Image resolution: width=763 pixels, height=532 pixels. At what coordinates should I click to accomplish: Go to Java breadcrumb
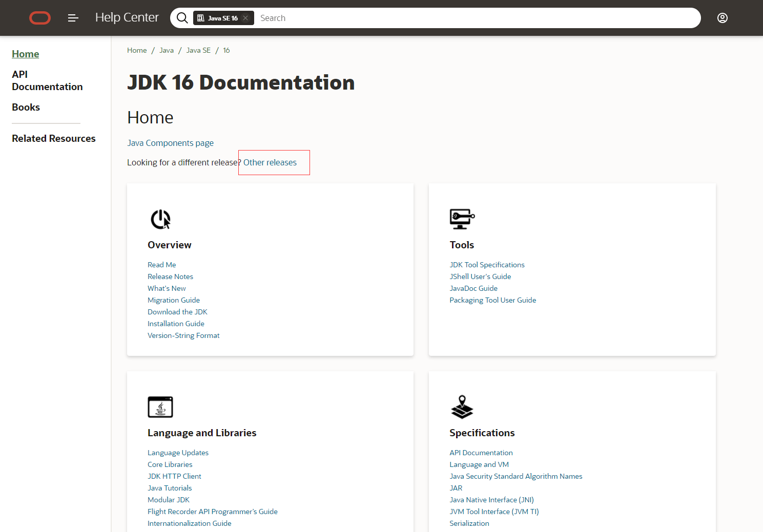167,50
